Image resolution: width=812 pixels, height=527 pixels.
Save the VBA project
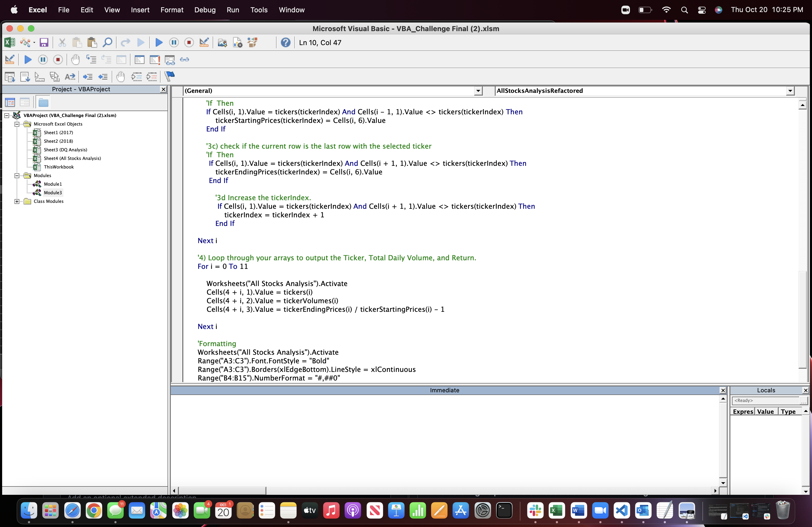click(x=44, y=42)
